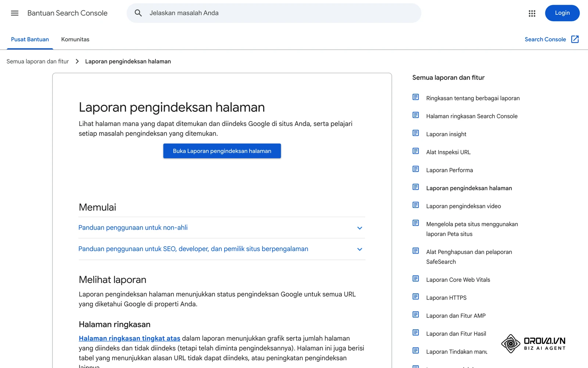The height and width of the screenshot is (368, 588).
Task: Open Laporan HTTPS sidebar link
Action: [x=447, y=298]
